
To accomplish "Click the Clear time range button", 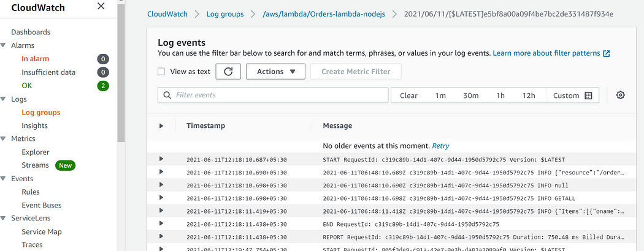I will [x=408, y=96].
